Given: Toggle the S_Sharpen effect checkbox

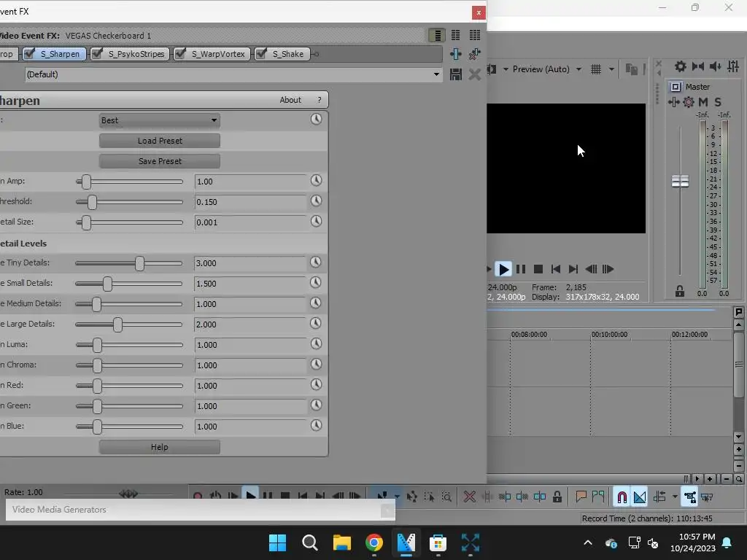Looking at the screenshot, I should 29,53.
